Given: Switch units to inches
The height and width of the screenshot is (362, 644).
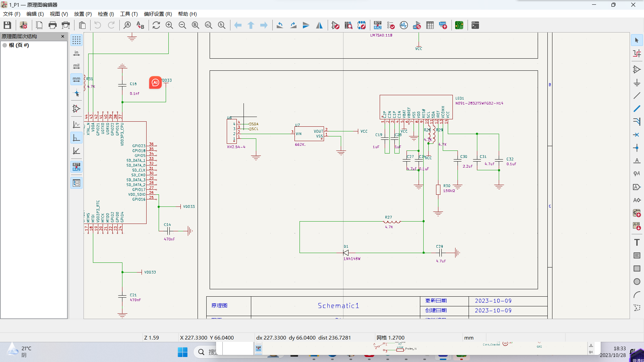Looking at the screenshot, I should pos(76,53).
